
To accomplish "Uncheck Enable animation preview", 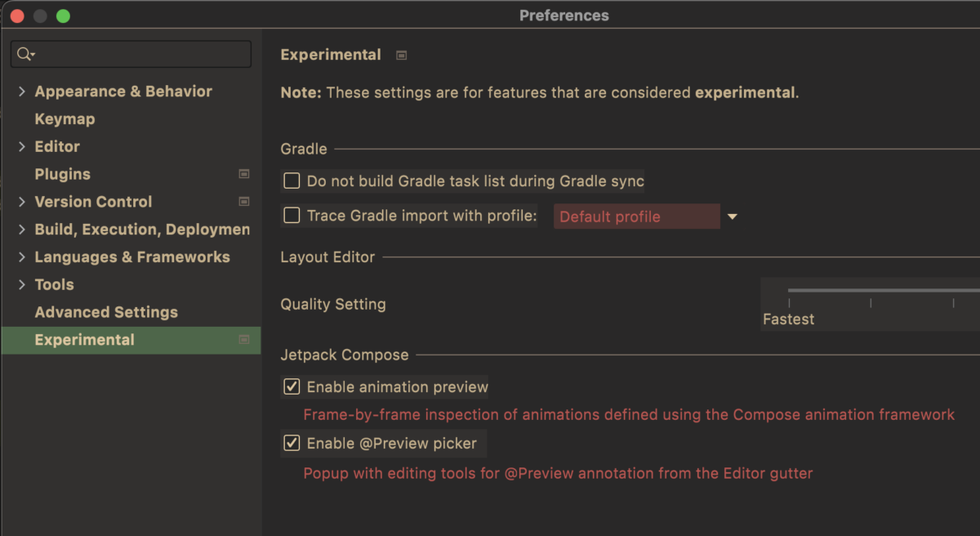I will point(292,386).
